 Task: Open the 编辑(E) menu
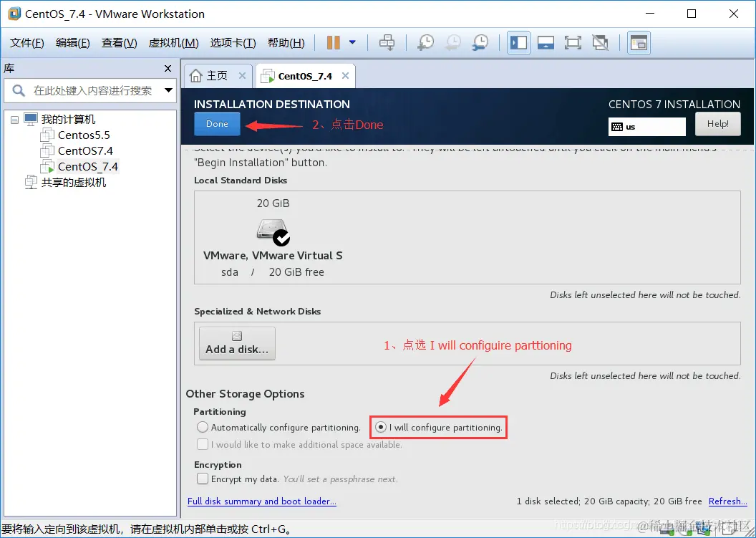point(73,43)
